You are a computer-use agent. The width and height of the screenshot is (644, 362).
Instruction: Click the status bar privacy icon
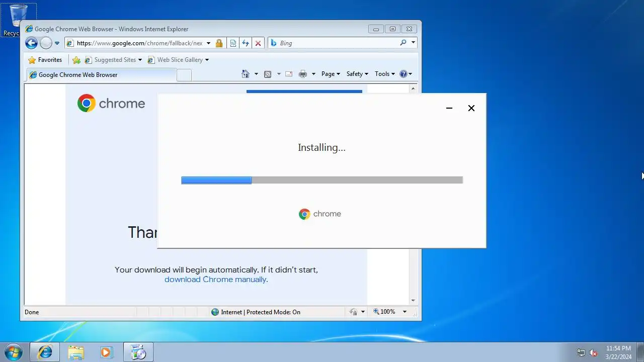coord(353,312)
